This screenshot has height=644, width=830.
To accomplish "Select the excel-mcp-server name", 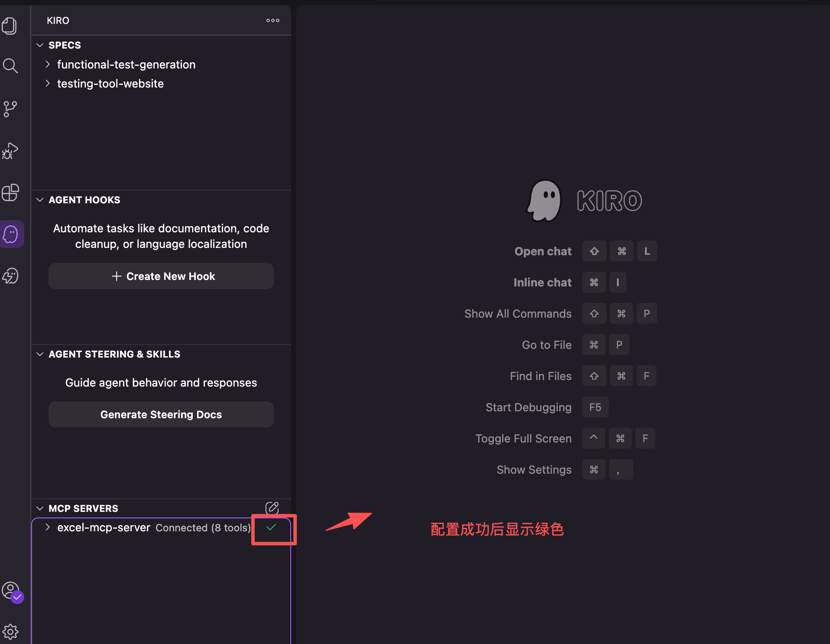I will pos(104,527).
